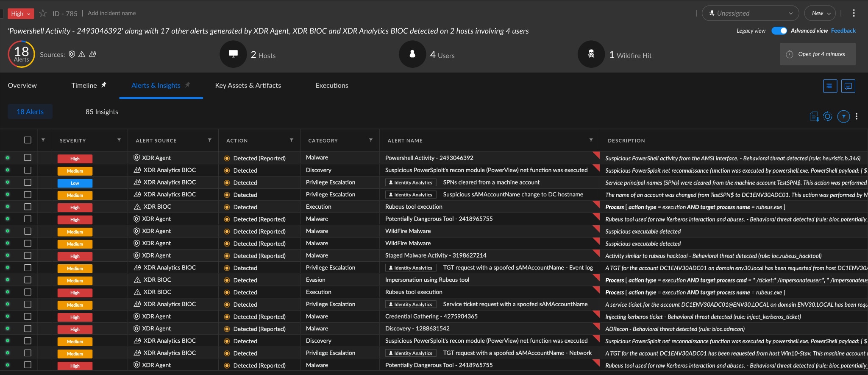Image resolution: width=868 pixels, height=375 pixels.
Task: Open the High severity dropdown
Action: [x=21, y=14]
